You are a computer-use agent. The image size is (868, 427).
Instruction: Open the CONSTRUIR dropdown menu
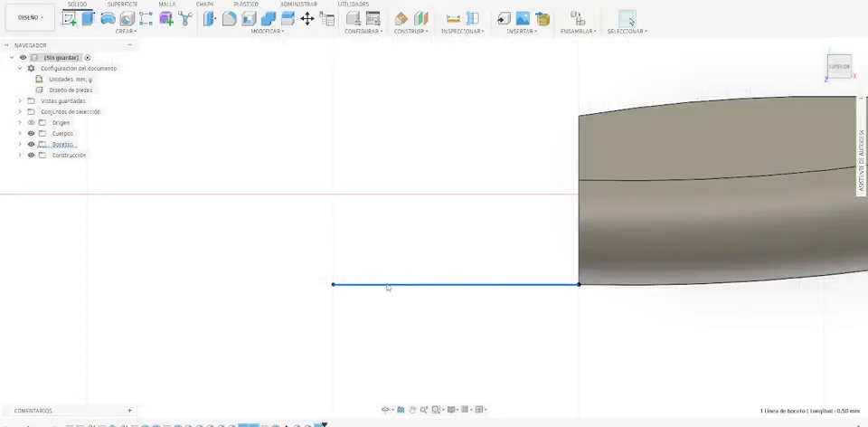411,32
